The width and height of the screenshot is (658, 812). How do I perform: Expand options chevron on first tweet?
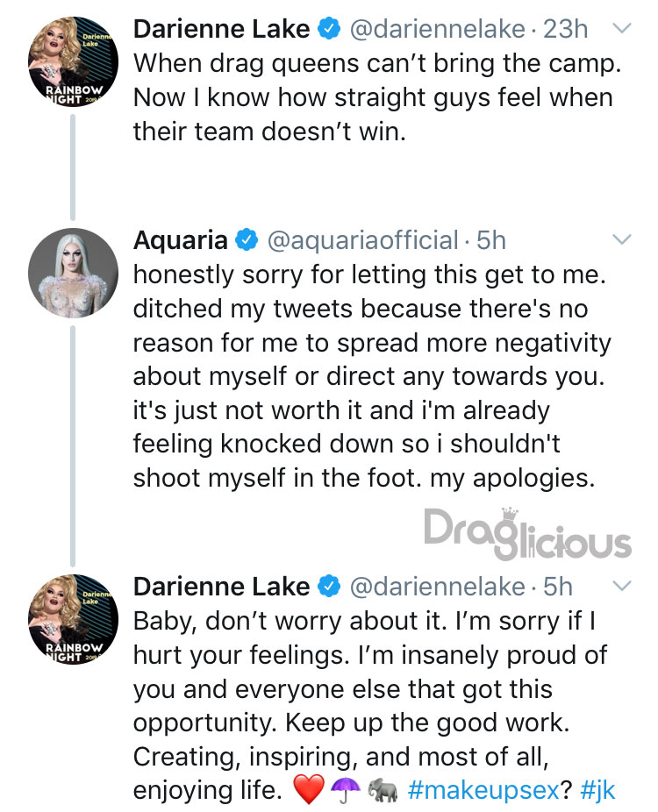point(622,28)
